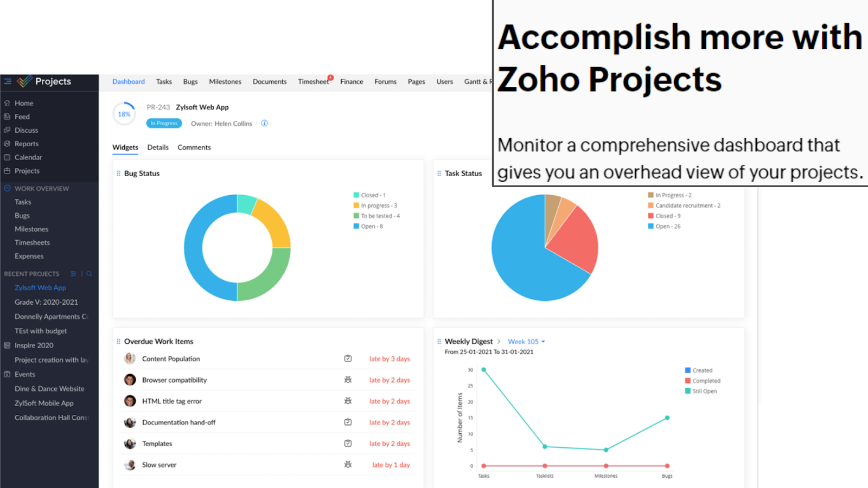
Task: Select the Feed icon in the sidebar
Action: tap(8, 116)
